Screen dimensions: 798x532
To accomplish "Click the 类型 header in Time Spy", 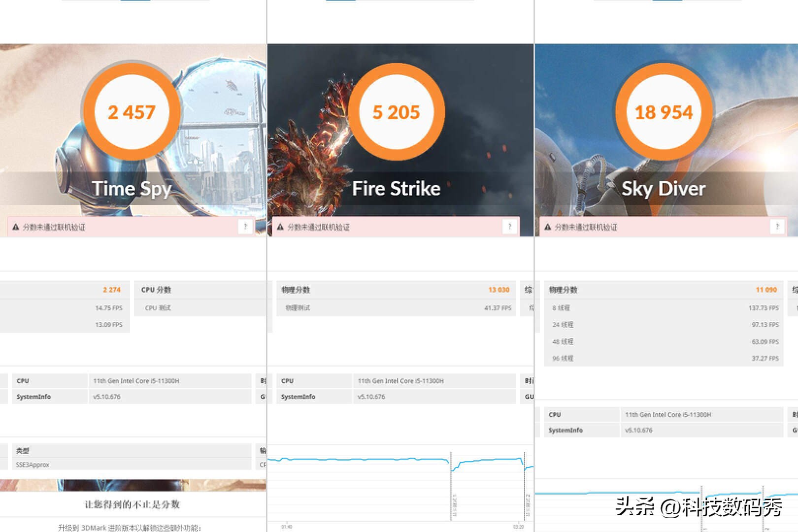I will coord(22,451).
